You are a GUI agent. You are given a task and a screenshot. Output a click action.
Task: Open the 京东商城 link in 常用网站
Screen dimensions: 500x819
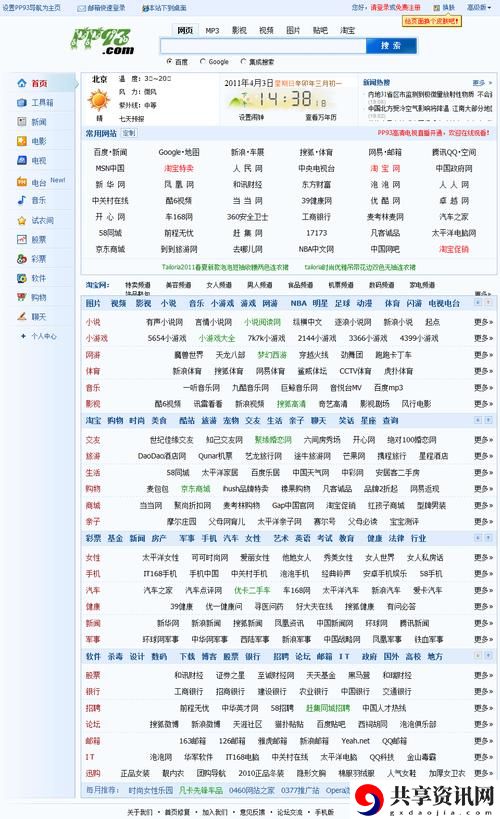pos(110,250)
